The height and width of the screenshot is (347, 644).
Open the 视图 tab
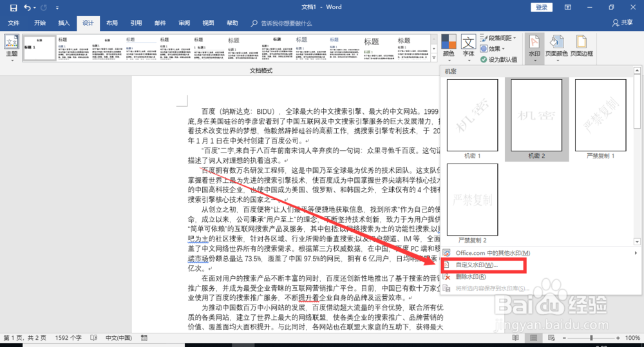208,23
